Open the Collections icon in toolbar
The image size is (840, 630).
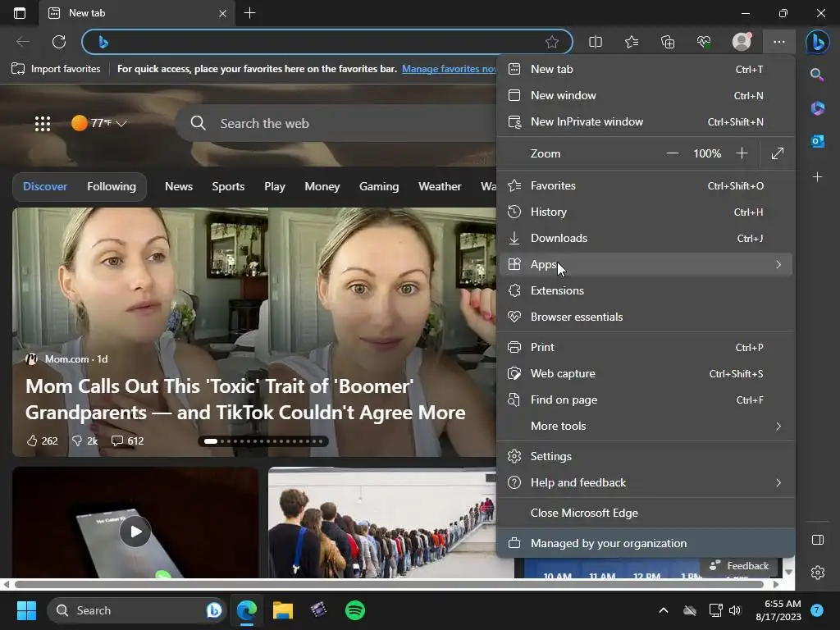[x=668, y=42]
